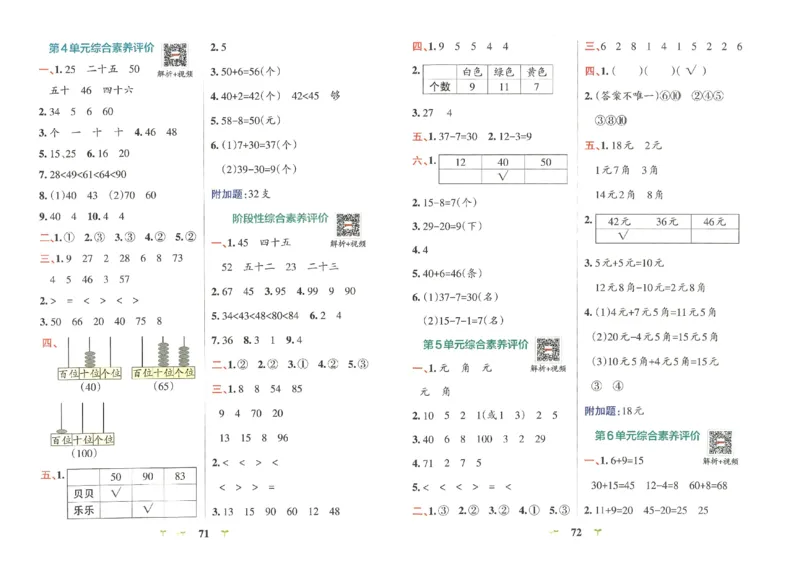The width and height of the screenshot is (800, 566).
Task: Select the line 五十 46 四十六
Action: pos(91,90)
